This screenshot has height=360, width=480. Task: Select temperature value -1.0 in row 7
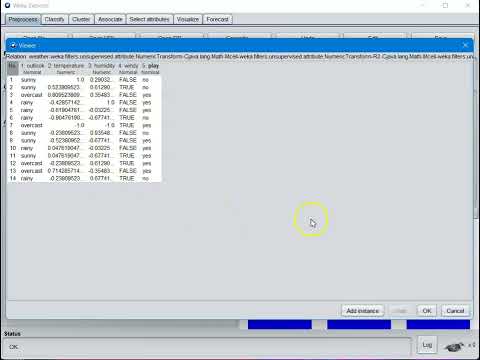[66, 125]
